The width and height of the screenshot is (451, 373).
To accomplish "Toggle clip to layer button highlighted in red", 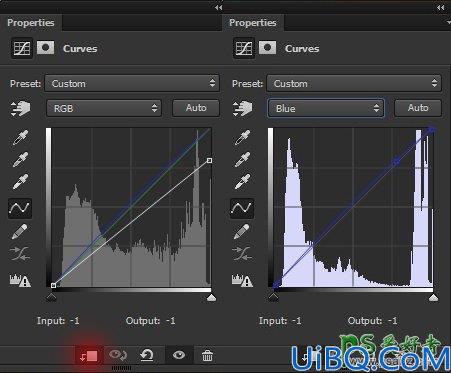I will (x=89, y=356).
